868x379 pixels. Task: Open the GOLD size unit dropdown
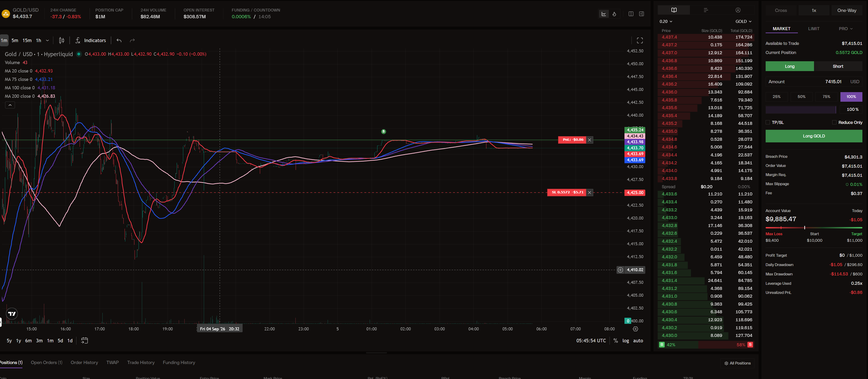(x=743, y=22)
